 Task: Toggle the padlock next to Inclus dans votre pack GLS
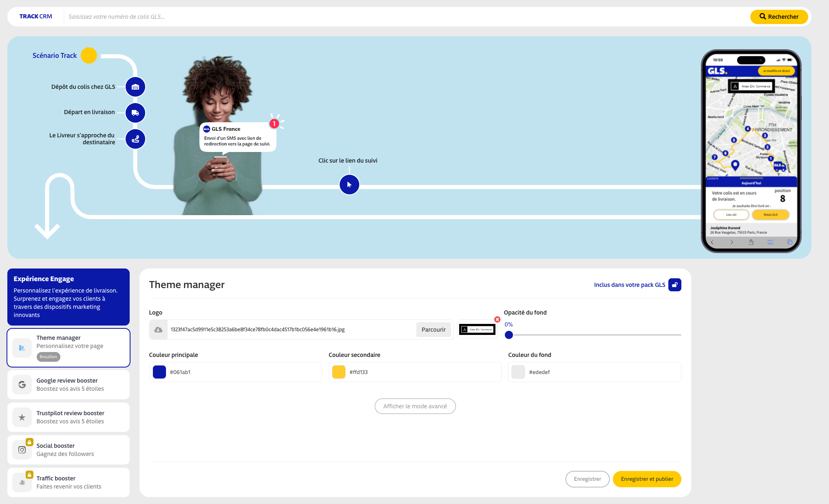coord(675,284)
